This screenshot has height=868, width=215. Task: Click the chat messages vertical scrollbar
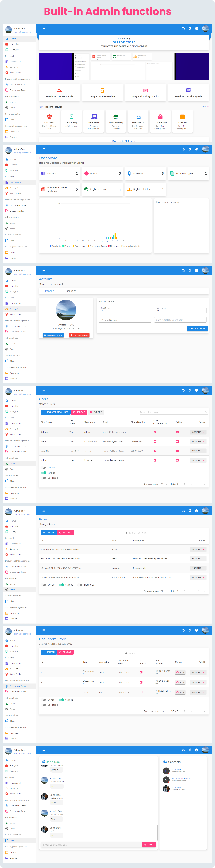[x=157, y=832]
